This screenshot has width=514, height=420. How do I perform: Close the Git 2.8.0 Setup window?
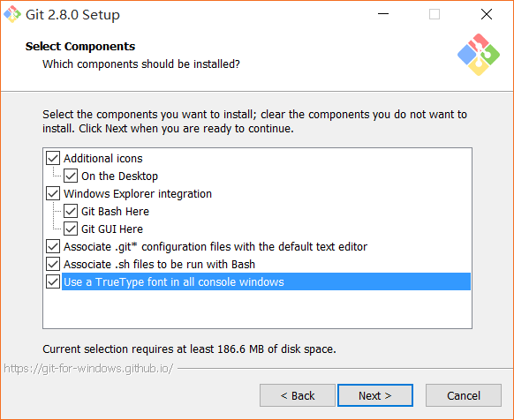487,14
